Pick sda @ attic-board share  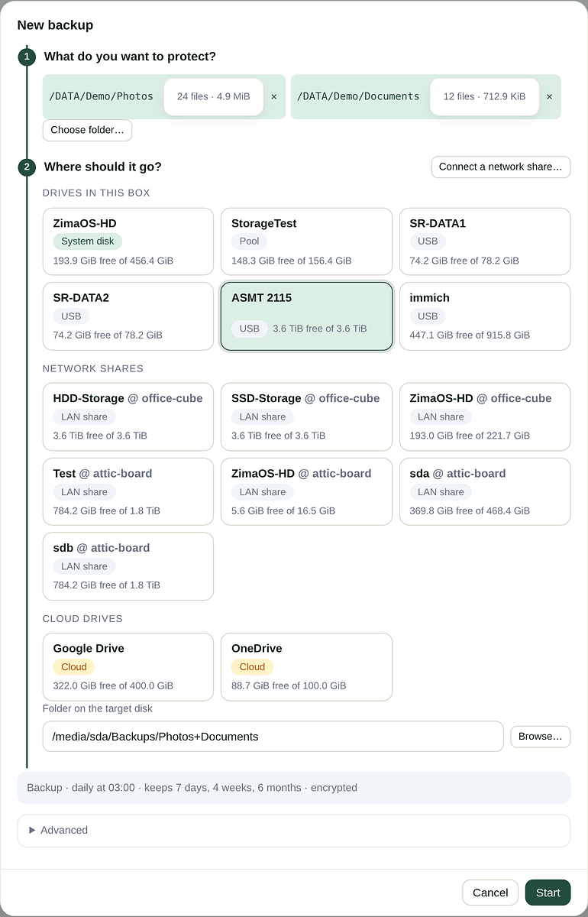(x=485, y=491)
